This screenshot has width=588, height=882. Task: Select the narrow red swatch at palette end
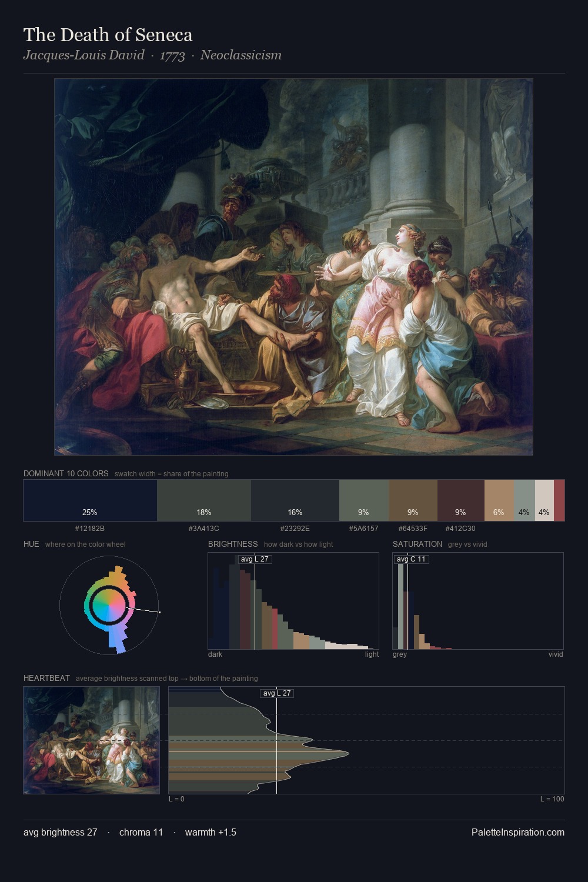click(x=559, y=500)
